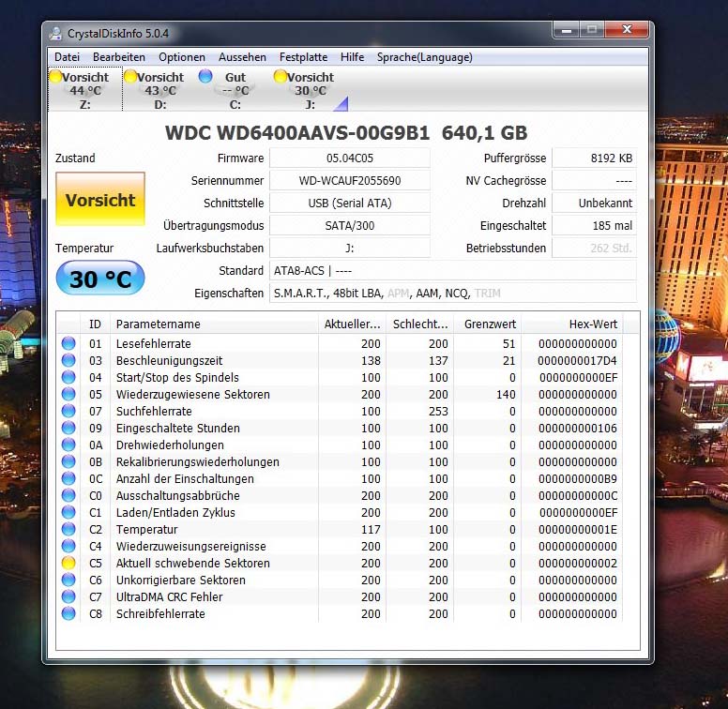Select drive C: with Gut status

coord(235,89)
